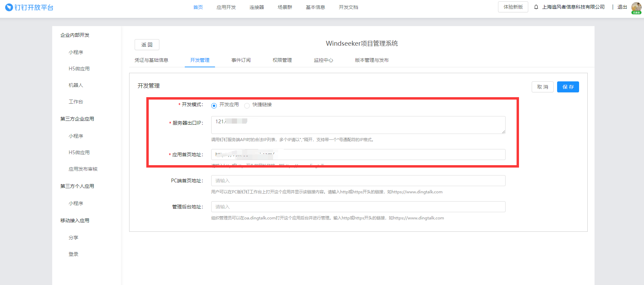Click the 移动接入应用 sidebar heading
This screenshot has height=285, width=644.
point(75,220)
